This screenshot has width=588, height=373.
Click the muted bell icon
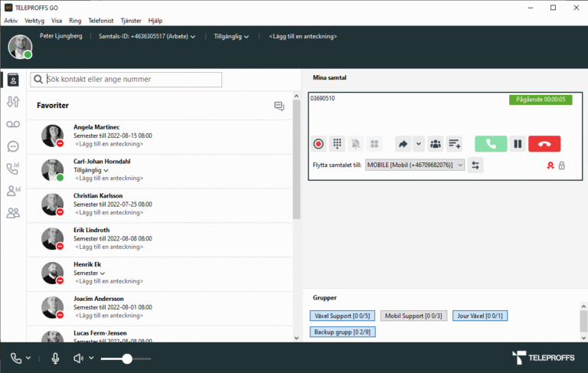[x=355, y=144]
